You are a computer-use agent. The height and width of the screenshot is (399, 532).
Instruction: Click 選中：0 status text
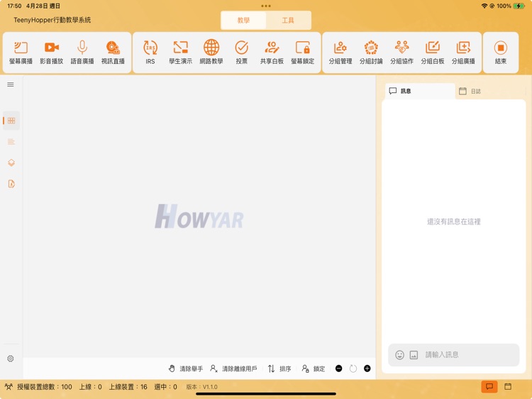pyautogui.click(x=165, y=387)
